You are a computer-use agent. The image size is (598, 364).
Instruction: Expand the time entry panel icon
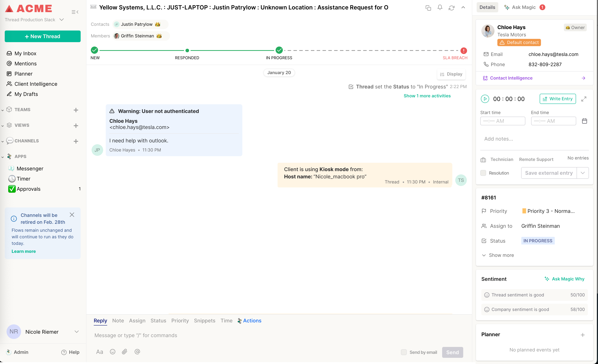click(x=584, y=99)
